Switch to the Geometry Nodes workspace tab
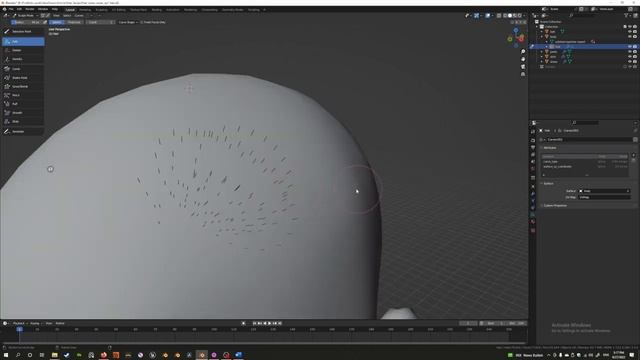The height and width of the screenshot is (360, 640). [233, 9]
